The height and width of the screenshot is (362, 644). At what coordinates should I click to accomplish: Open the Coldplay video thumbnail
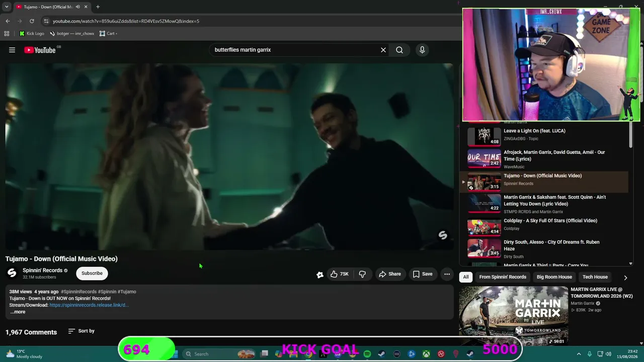pyautogui.click(x=484, y=227)
